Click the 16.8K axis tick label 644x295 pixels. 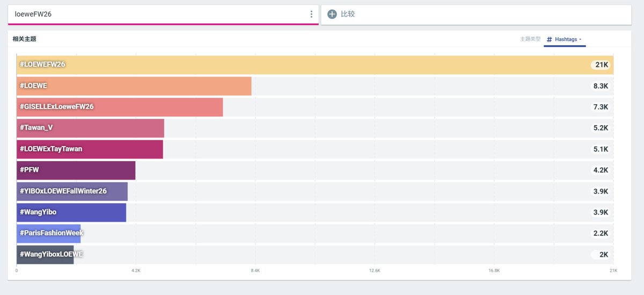(x=494, y=270)
